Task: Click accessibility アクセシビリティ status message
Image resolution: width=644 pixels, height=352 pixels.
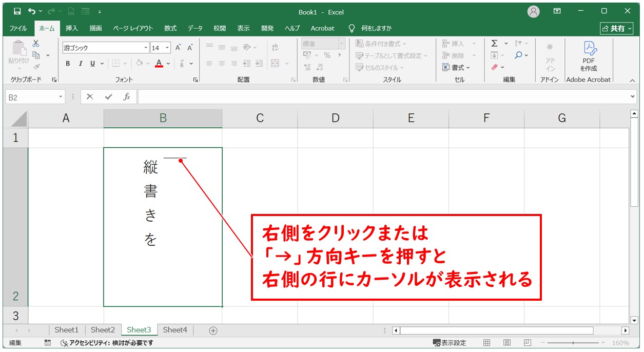Action: tap(107, 343)
